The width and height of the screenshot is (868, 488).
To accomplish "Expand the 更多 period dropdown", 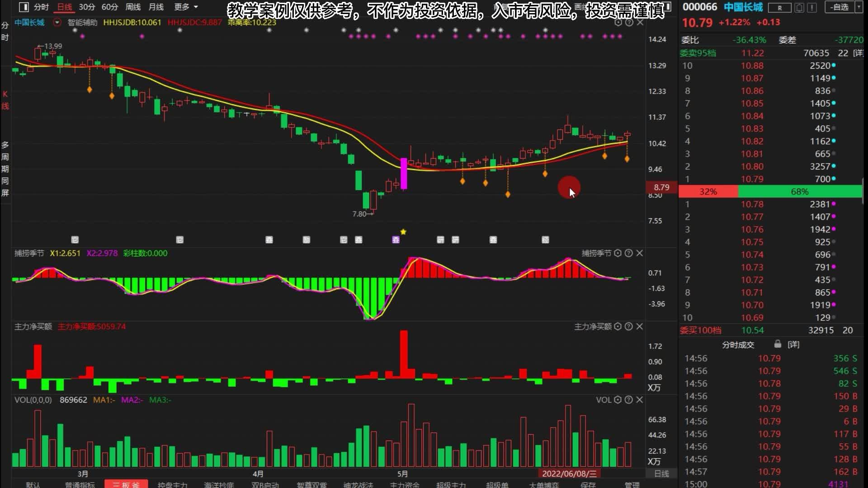I will pyautogui.click(x=186, y=7).
